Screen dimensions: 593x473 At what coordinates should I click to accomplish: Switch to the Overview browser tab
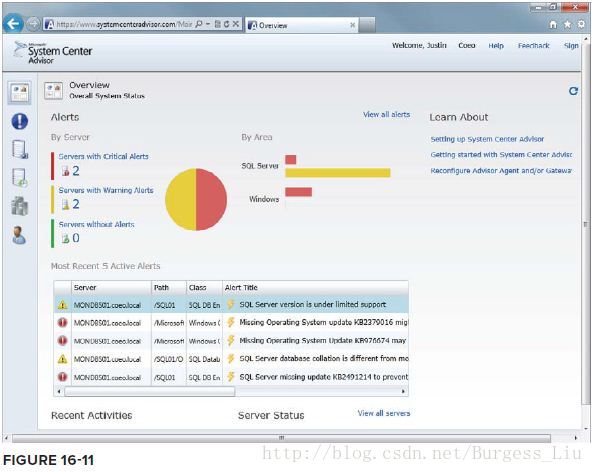click(301, 25)
